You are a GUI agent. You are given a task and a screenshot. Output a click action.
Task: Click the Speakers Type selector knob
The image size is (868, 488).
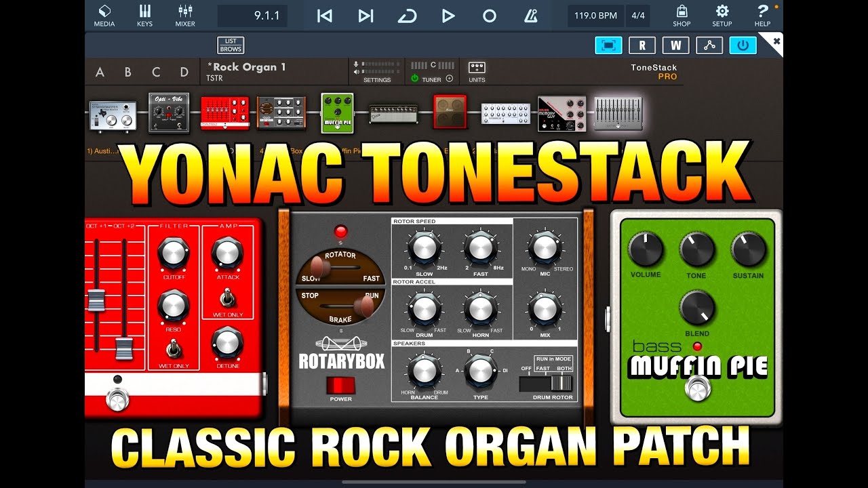479,370
